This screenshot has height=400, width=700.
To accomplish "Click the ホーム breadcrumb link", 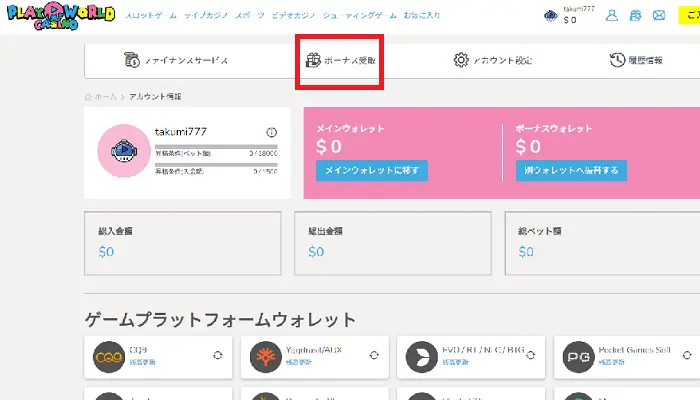I will (x=105, y=97).
